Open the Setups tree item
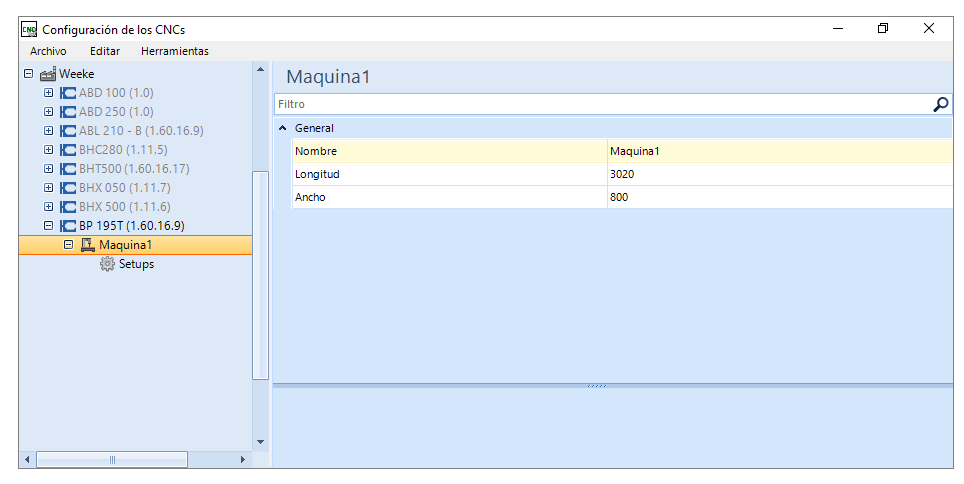Image resolution: width=964 pixels, height=484 pixels. [136, 264]
